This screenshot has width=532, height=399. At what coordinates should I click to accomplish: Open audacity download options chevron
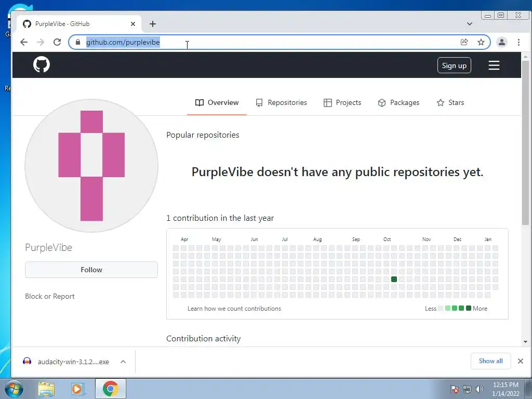coord(123,362)
